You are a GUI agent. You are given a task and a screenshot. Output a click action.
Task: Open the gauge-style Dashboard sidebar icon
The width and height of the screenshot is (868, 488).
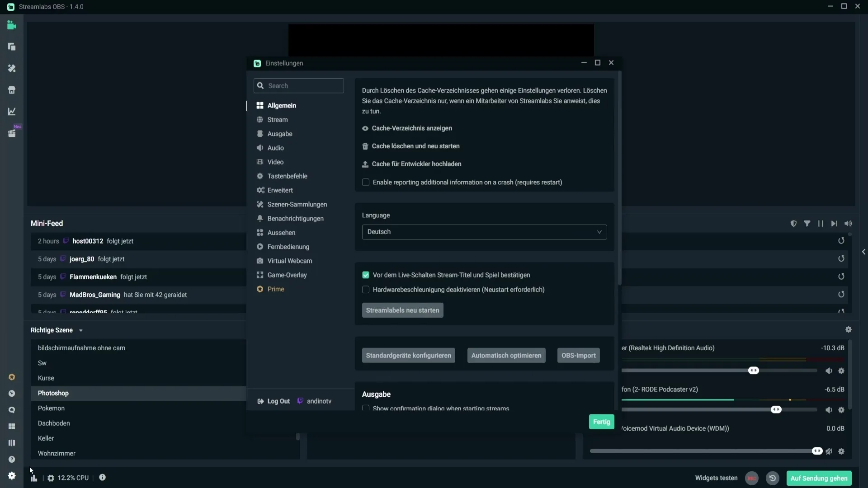(x=12, y=394)
